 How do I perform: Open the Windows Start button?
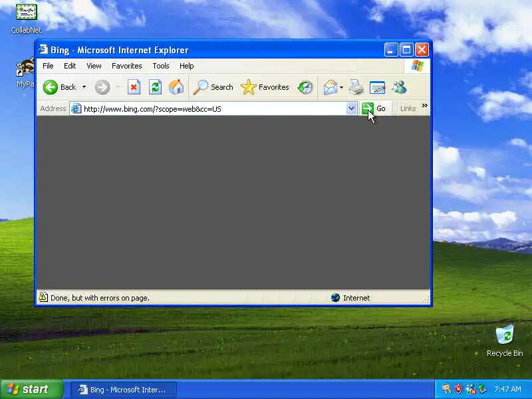(32, 389)
